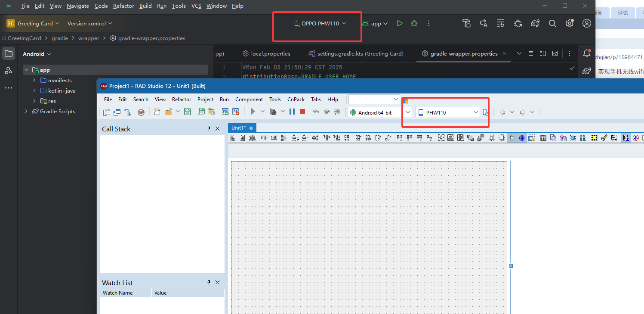Click the red Stop button in RAD Studio
The width and height of the screenshot is (644, 314).
pyautogui.click(x=302, y=112)
